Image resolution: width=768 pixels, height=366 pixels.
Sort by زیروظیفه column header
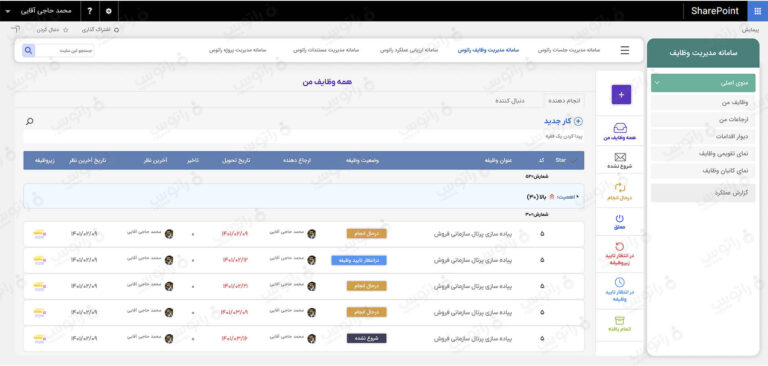(45, 160)
